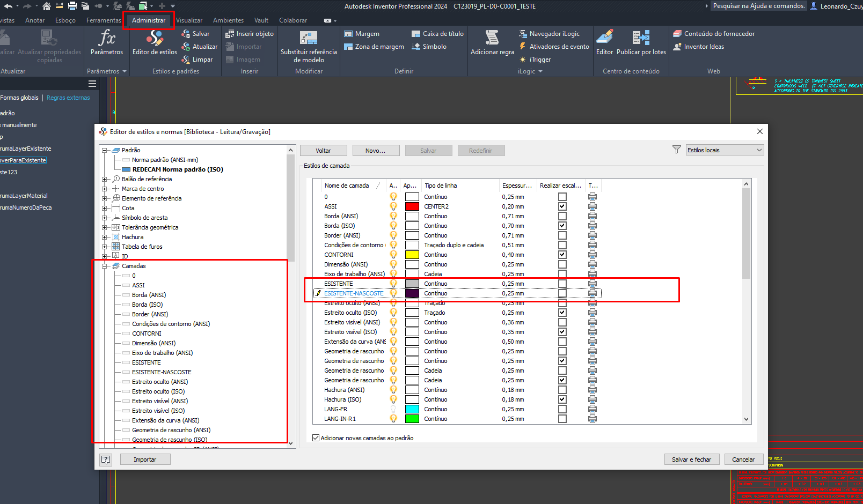863x504 pixels.
Task: Open the Ferramentas ribbon tab
Action: pos(104,20)
